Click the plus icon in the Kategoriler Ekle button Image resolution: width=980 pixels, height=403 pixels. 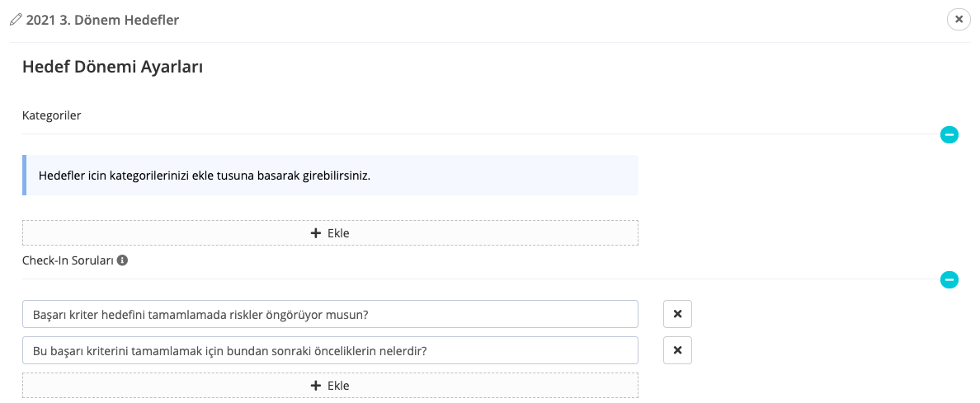coord(315,233)
